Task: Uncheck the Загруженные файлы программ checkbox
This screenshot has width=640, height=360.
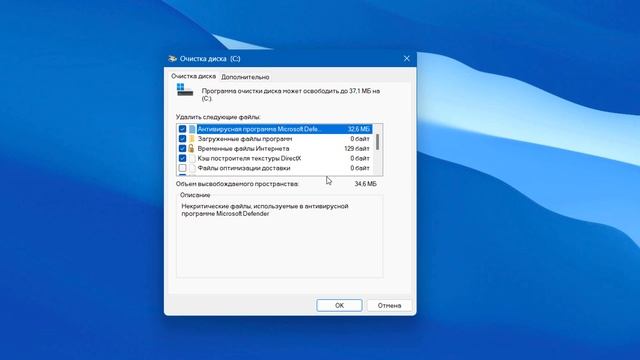Action: pos(182,139)
